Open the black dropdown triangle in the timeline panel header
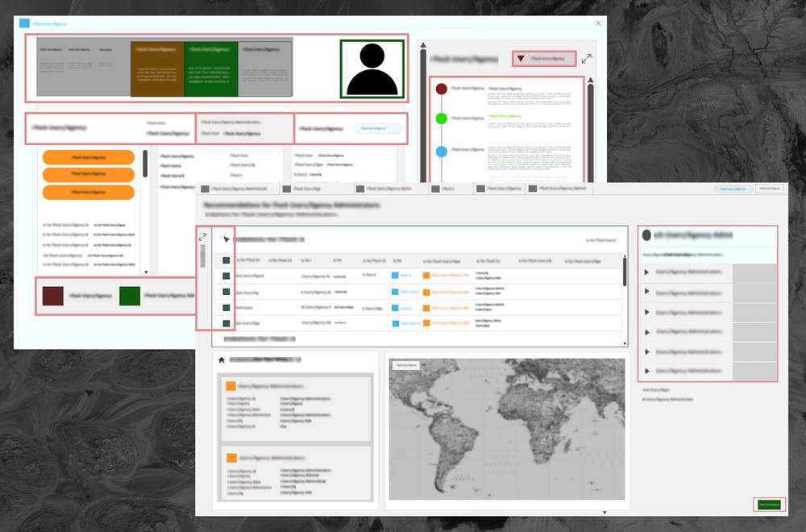806x532 pixels. [x=521, y=58]
